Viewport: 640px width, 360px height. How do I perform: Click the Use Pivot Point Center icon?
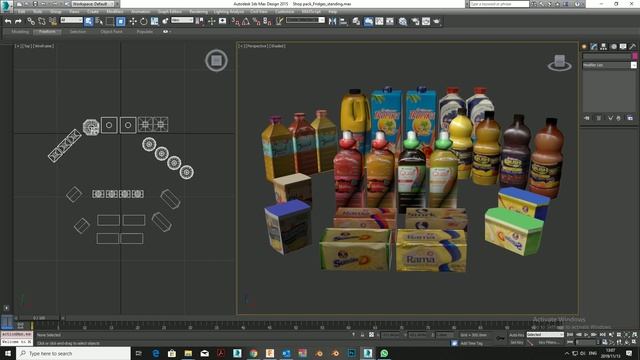pos(200,21)
